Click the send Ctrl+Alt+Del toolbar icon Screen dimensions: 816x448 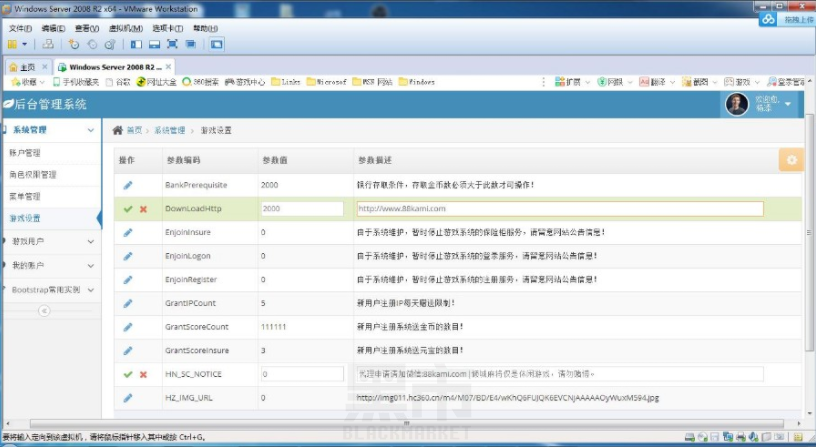tap(48, 44)
